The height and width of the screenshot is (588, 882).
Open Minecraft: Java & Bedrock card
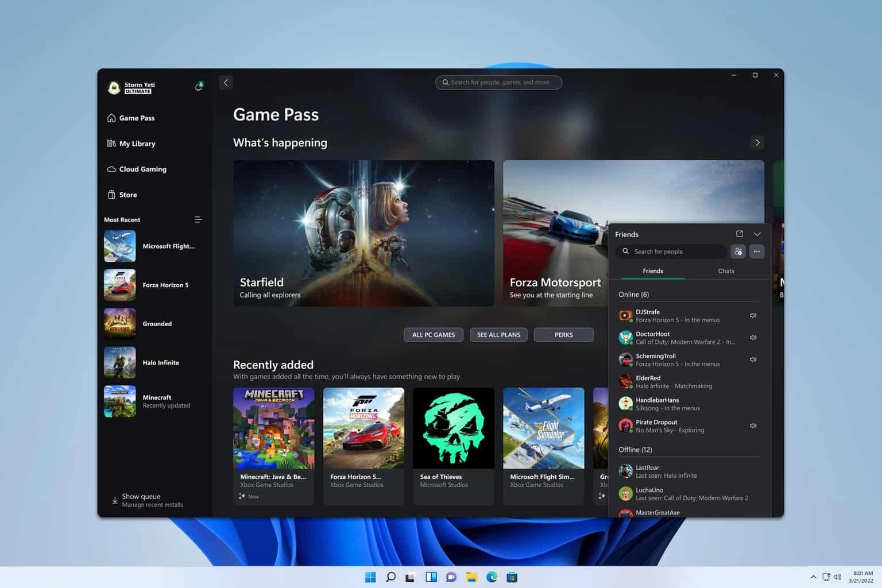[274, 446]
